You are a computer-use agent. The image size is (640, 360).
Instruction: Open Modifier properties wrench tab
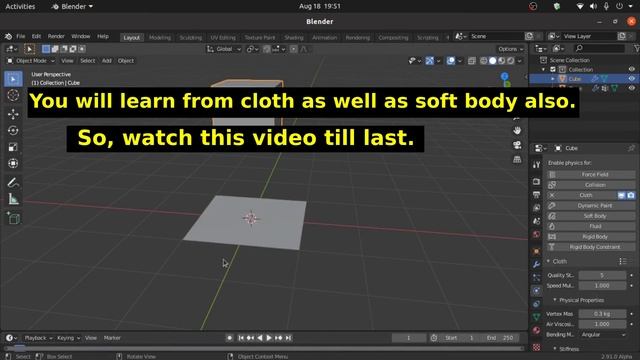pyautogui.click(x=536, y=264)
